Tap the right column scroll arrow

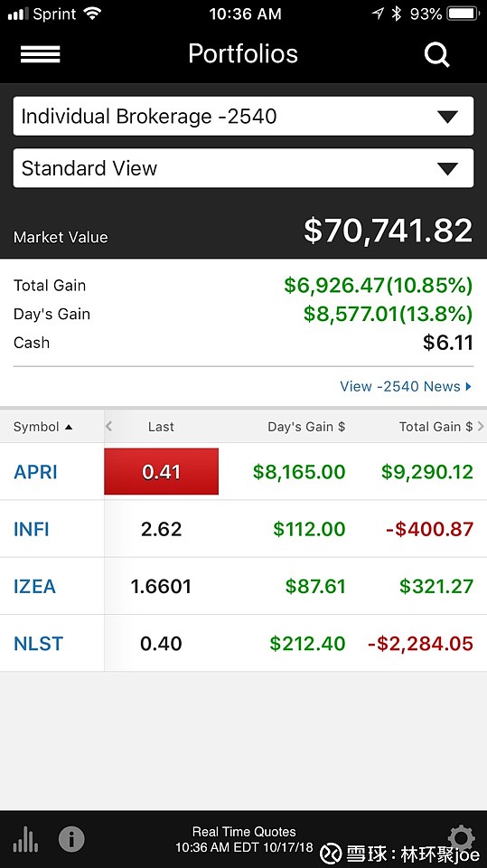pyautogui.click(x=481, y=426)
